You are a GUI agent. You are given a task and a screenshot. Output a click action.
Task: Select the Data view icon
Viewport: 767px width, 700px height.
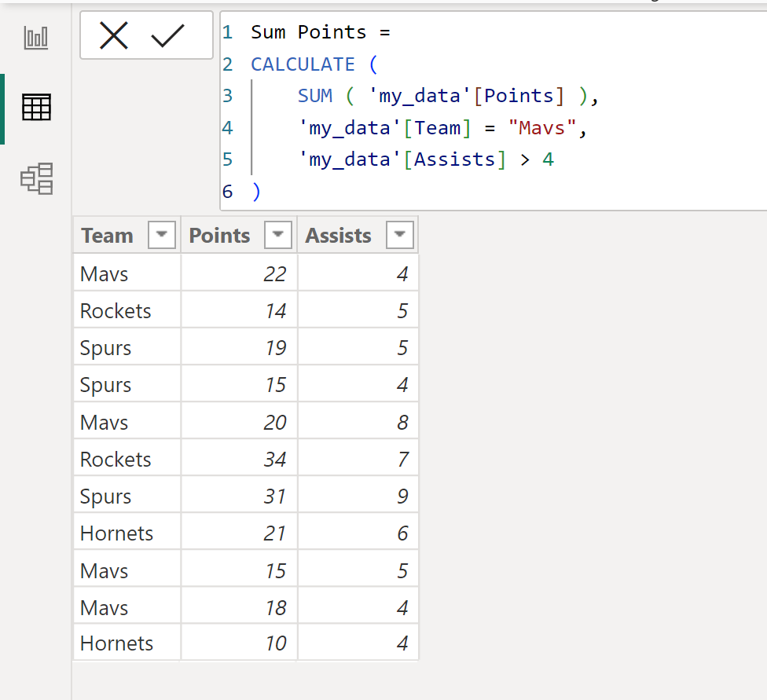35,108
